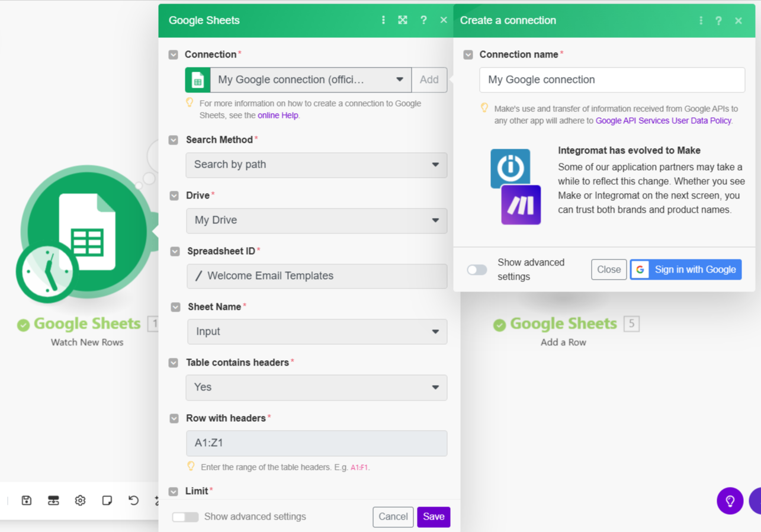Click the purple Make logo
Screen dimensions: 761x532
(x=521, y=205)
